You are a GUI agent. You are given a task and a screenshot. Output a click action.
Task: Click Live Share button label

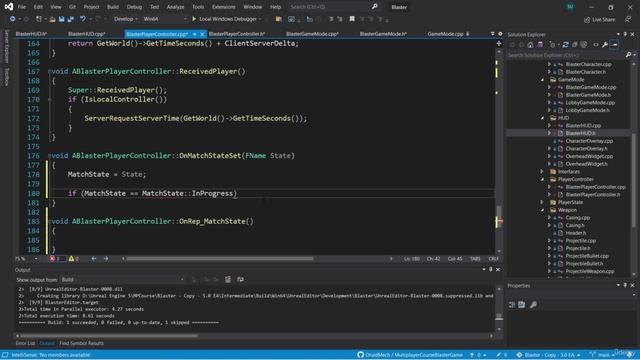click(x=603, y=19)
